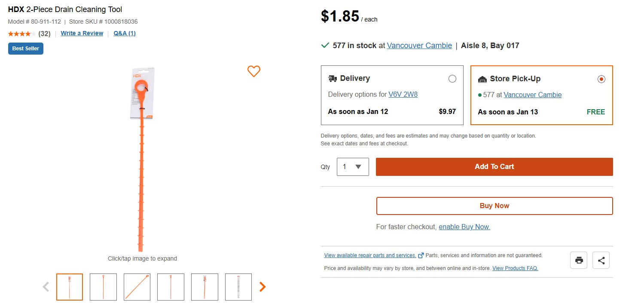The height and width of the screenshot is (304, 644).
Task: Click the Store Pick-Up building icon
Action: [x=482, y=79]
